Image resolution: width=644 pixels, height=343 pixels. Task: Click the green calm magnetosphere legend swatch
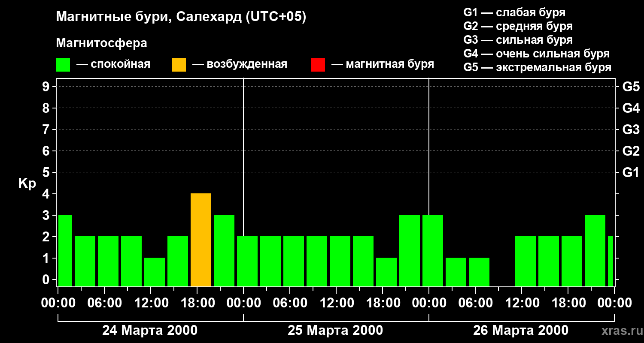(x=63, y=65)
